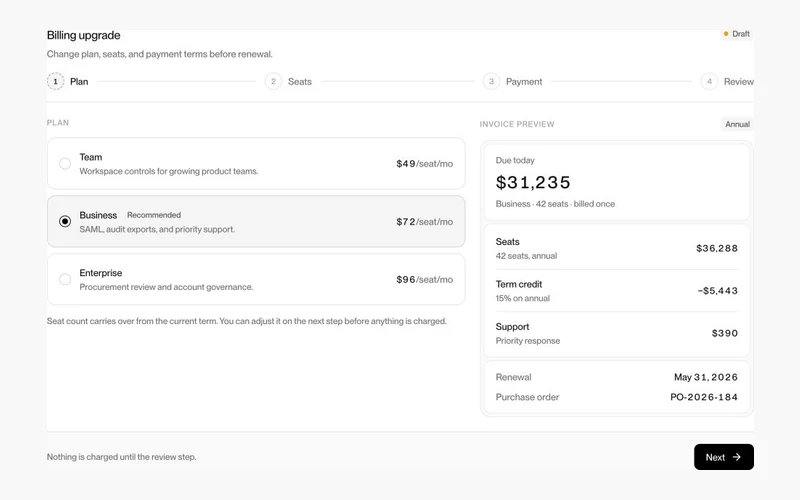Screen dimensions: 800x500
Task: Go to step 3 Payment
Action: [x=513, y=82]
